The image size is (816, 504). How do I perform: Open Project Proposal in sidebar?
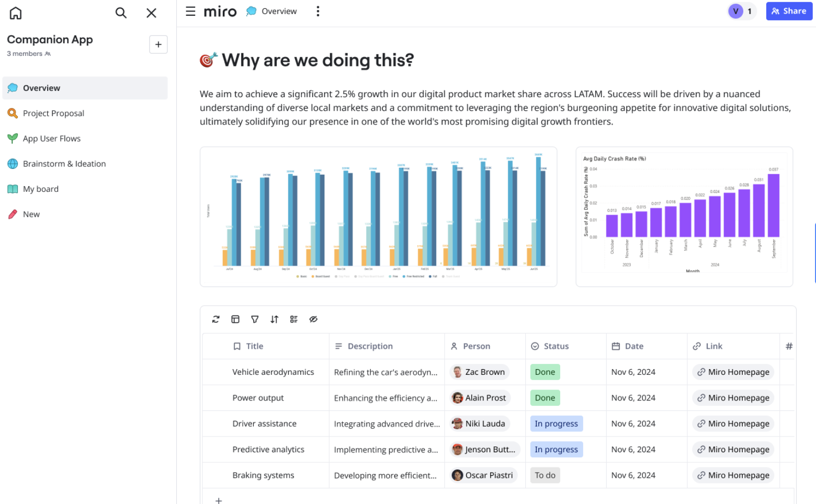53,113
